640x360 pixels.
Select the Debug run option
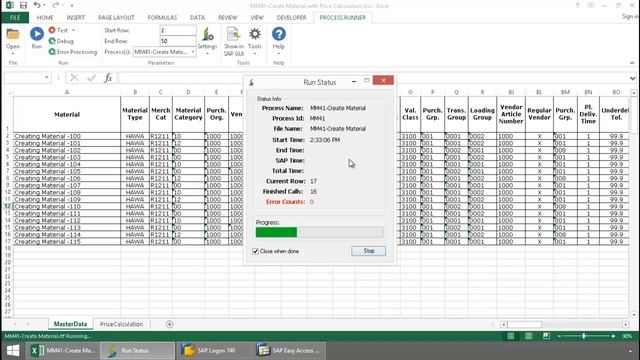pyautogui.click(x=61, y=41)
